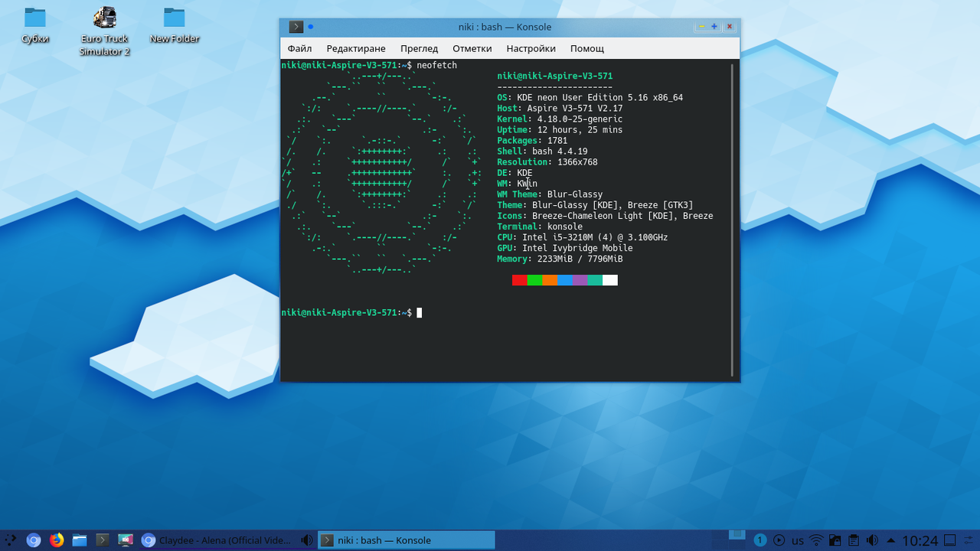
Task: Open the Wi-Fi network tray icon
Action: [x=817, y=540]
